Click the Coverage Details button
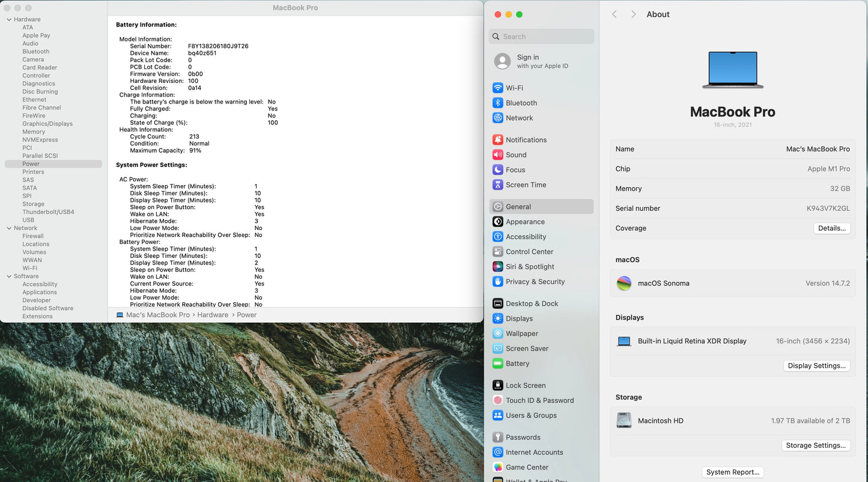Viewport: 868px width, 482px height. 831,228
